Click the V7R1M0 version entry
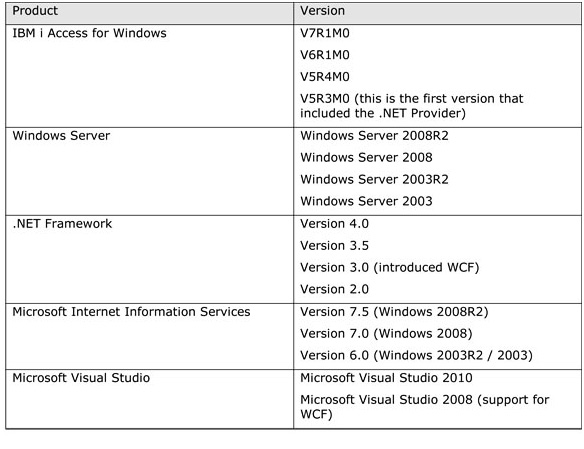The width and height of the screenshot is (584, 449). click(325, 33)
